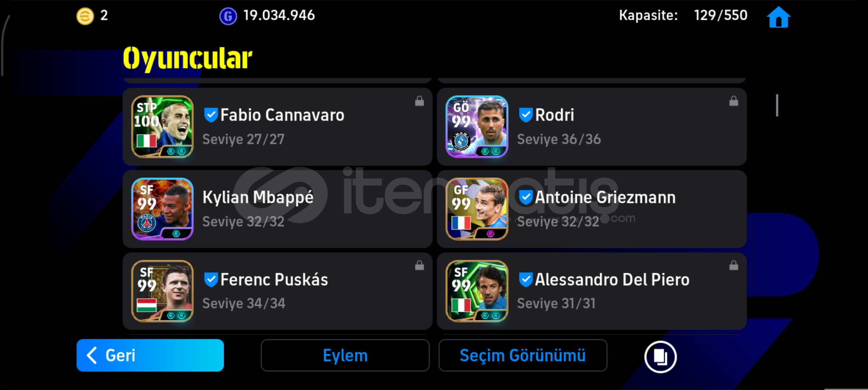Select Alessandro Del Piero row
Viewport: 868px width, 390px height.
click(x=591, y=291)
